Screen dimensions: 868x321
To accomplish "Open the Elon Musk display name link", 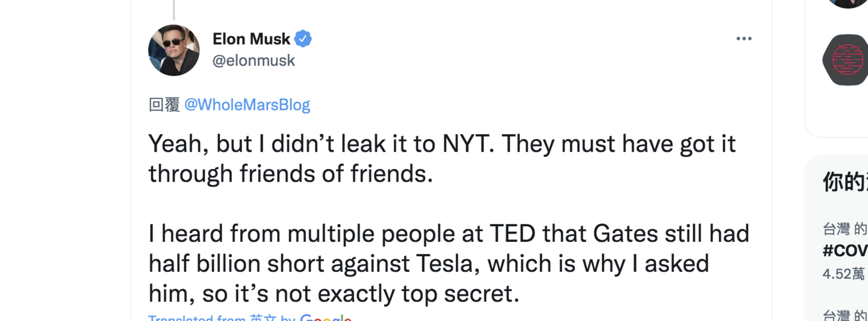I will (251, 39).
